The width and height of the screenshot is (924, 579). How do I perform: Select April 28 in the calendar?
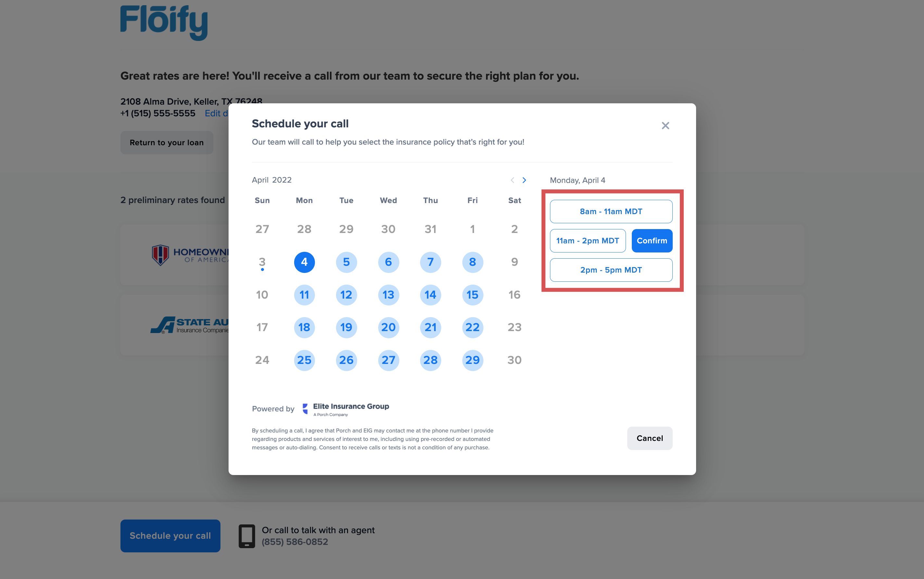(431, 360)
